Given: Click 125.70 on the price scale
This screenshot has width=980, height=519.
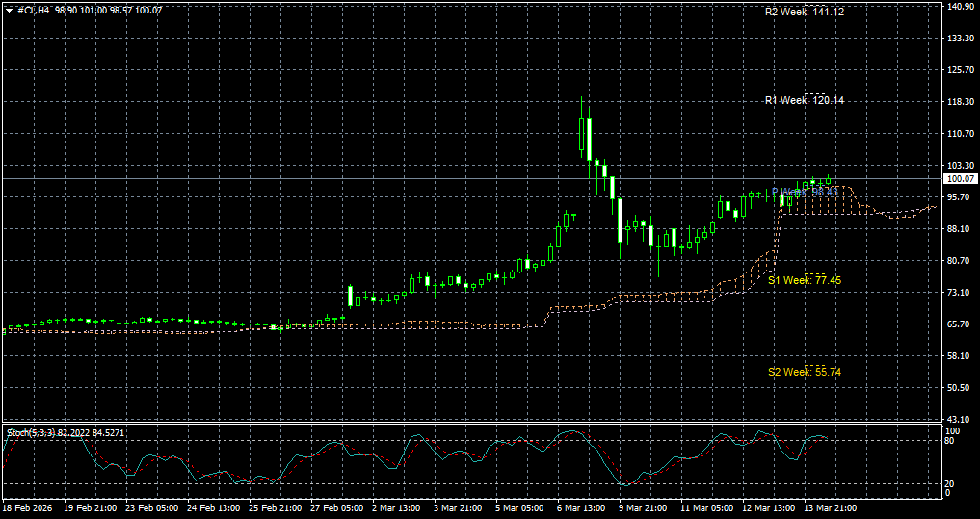Looking at the screenshot, I should [960, 70].
